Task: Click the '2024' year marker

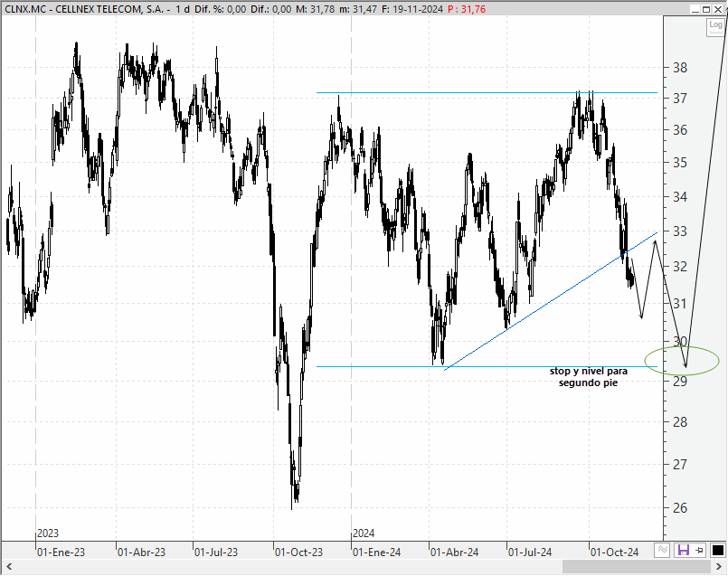Action: (364, 534)
